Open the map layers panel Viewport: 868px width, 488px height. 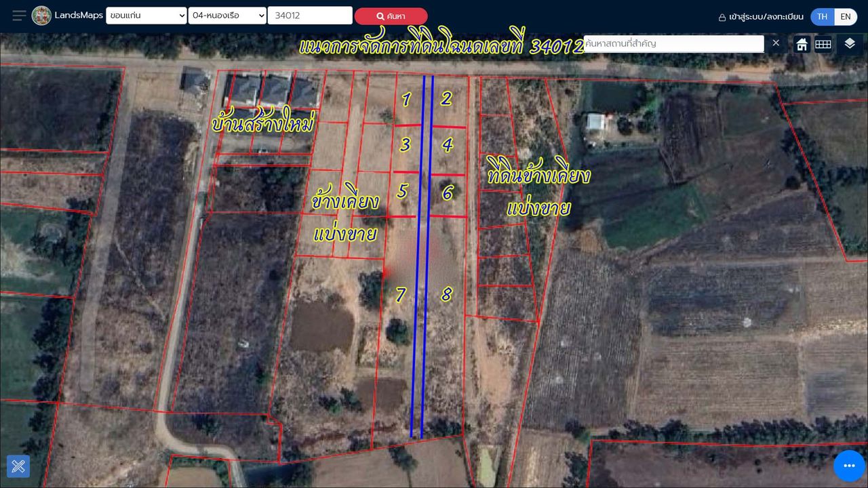coord(850,44)
